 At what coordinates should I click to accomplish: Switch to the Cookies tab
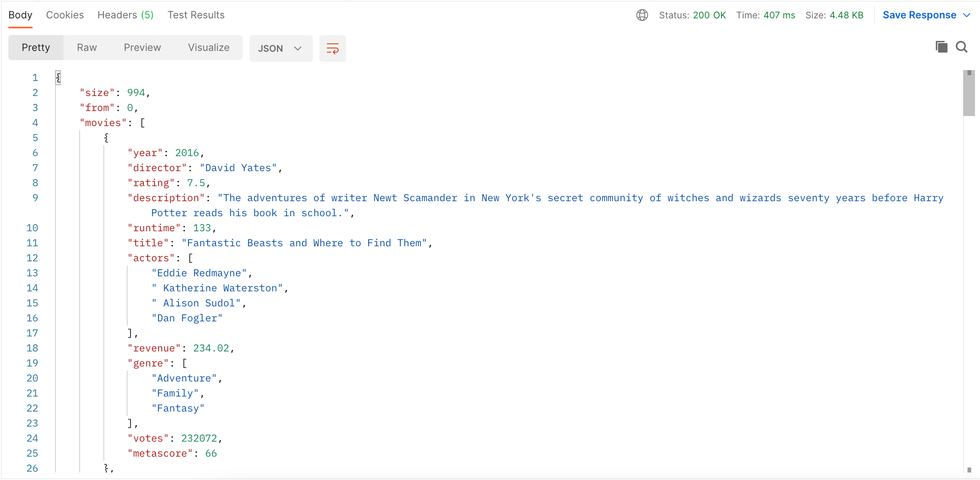pos(65,15)
